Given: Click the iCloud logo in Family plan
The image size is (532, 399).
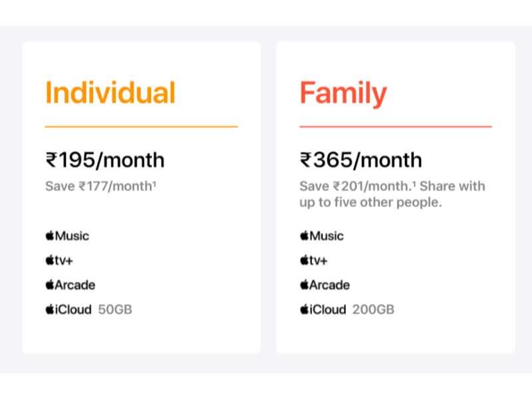Looking at the screenshot, I should click(323, 309).
